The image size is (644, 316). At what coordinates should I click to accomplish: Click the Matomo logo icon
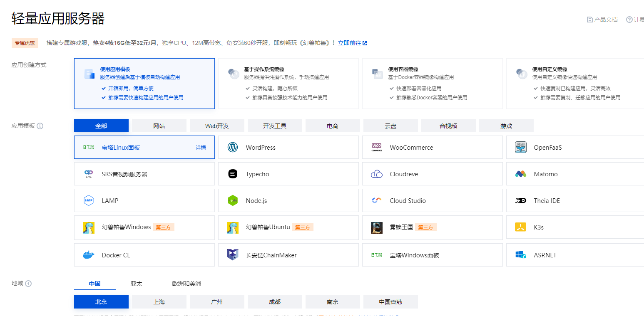point(521,174)
